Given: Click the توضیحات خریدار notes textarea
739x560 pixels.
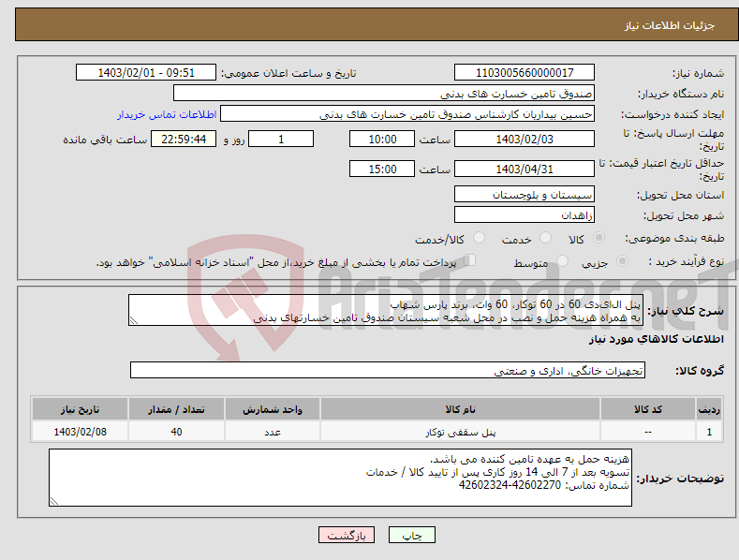Looking at the screenshot, I should point(340,478).
